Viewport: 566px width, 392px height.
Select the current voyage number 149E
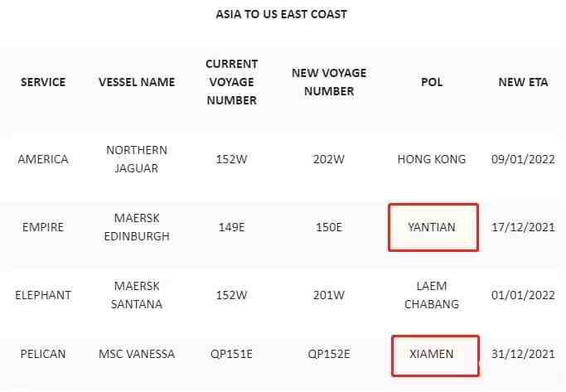pos(232,227)
